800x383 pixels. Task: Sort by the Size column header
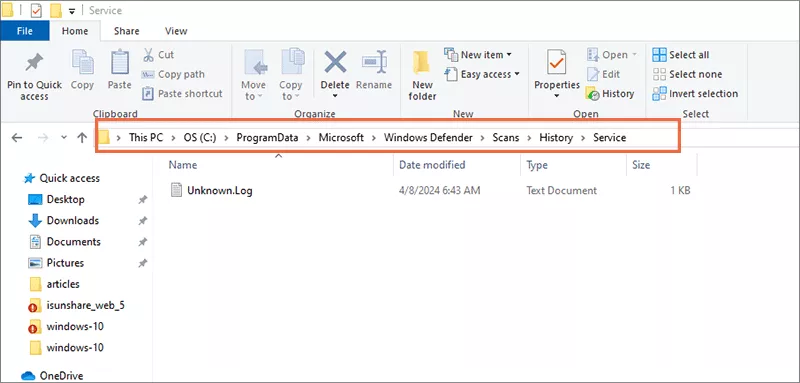[x=641, y=165]
